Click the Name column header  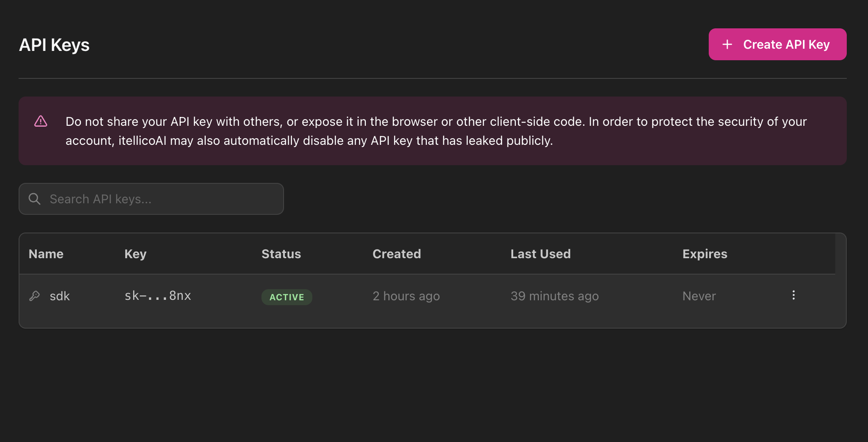pyautogui.click(x=46, y=254)
